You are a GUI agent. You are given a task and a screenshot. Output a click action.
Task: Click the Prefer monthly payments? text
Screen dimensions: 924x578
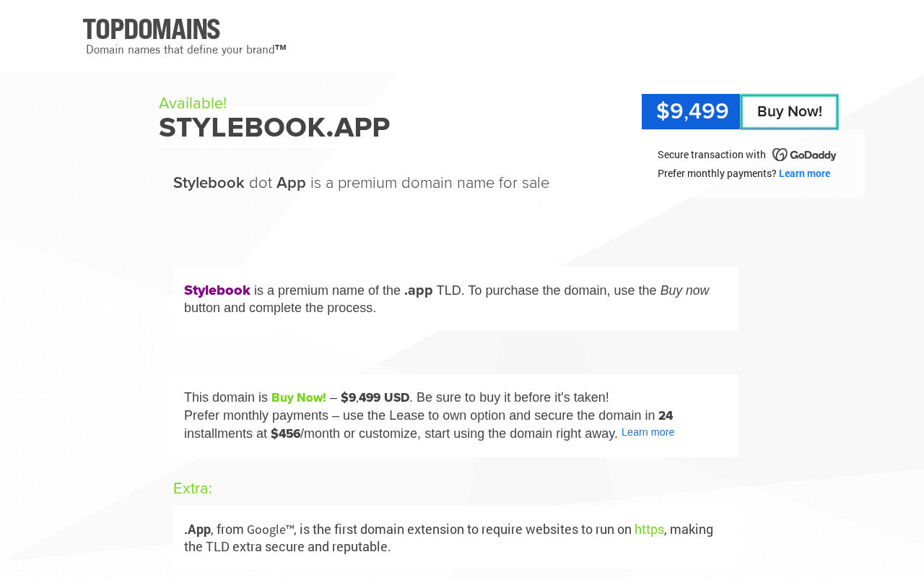coord(717,173)
